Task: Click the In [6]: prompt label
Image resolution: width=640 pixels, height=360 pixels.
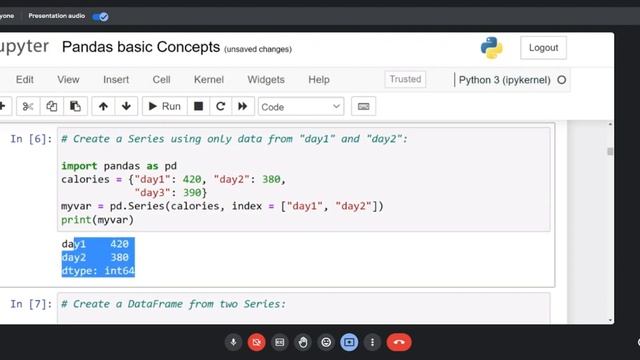Action: 31,139
